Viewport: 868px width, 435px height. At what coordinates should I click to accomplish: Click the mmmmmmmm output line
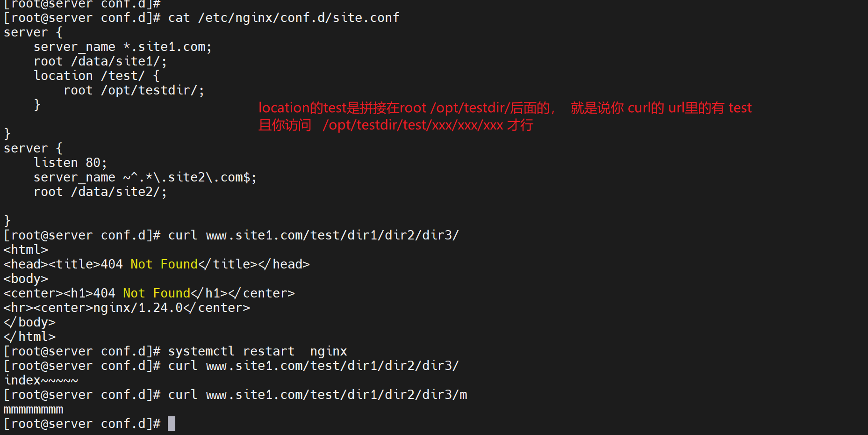click(x=33, y=410)
